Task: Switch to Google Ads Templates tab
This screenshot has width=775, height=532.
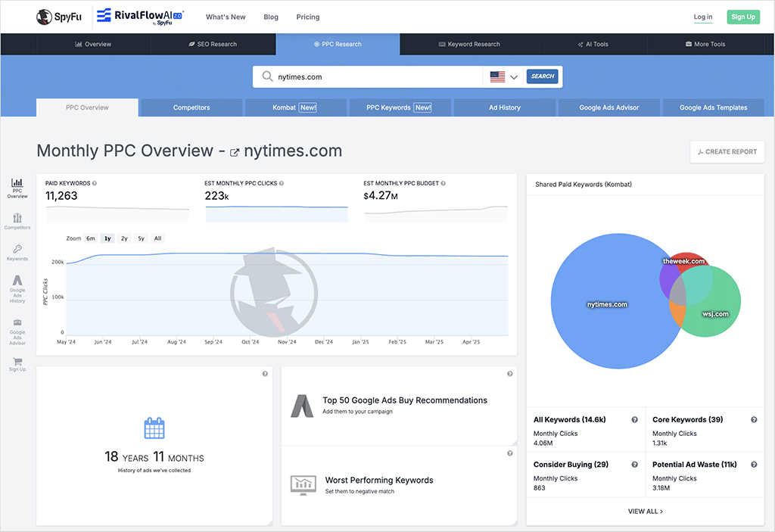Action: tap(713, 107)
